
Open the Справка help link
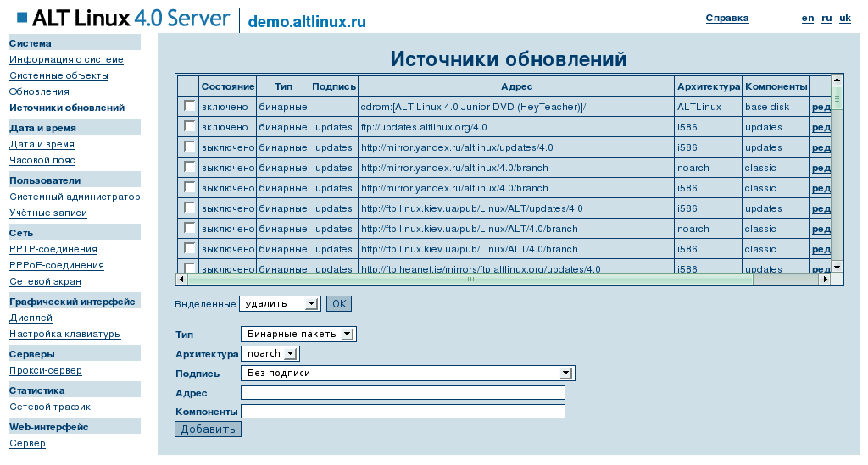coord(726,18)
